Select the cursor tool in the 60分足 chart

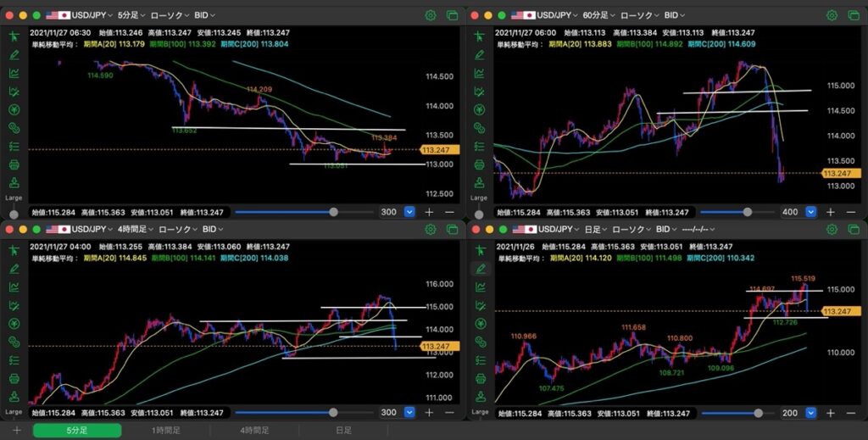[480, 36]
